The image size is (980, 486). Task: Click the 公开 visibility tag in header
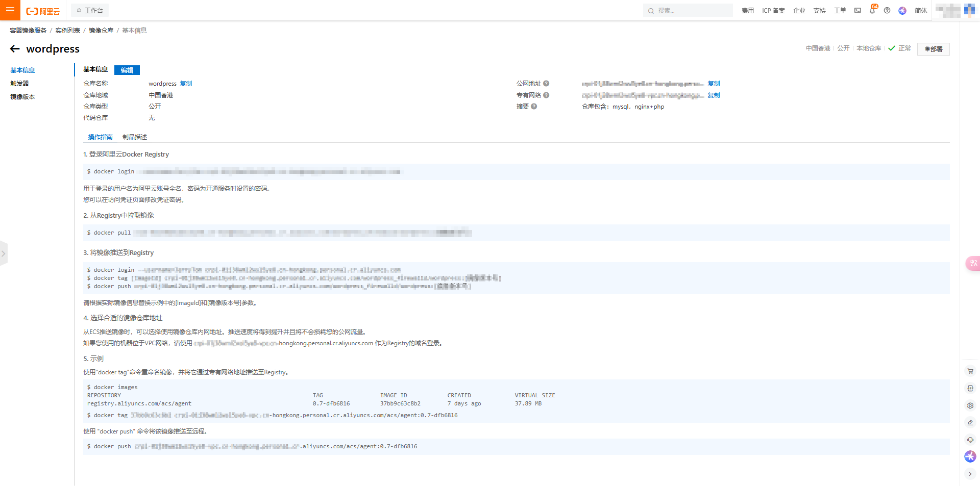(x=843, y=48)
